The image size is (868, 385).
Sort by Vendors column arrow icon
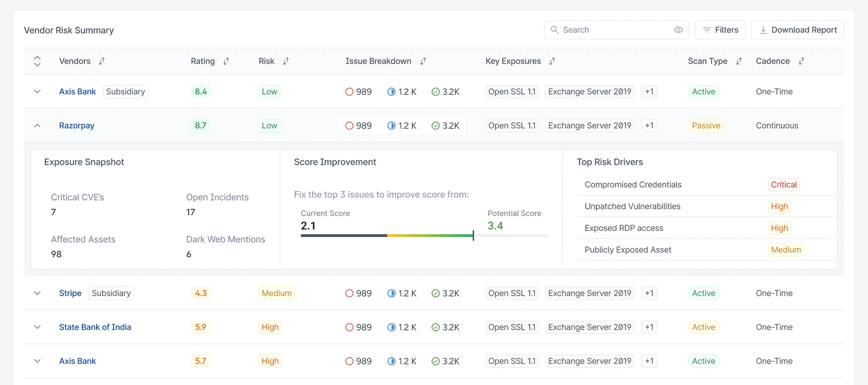coord(102,61)
